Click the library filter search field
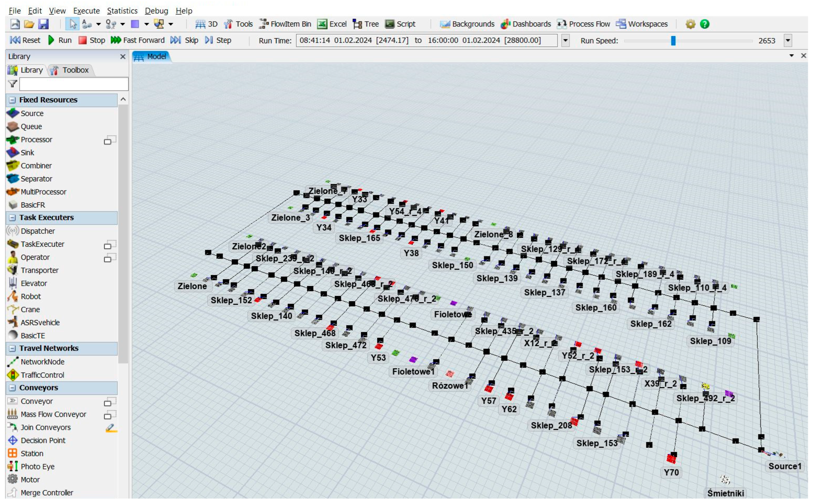Screen dimensions: 813x504 73,84
